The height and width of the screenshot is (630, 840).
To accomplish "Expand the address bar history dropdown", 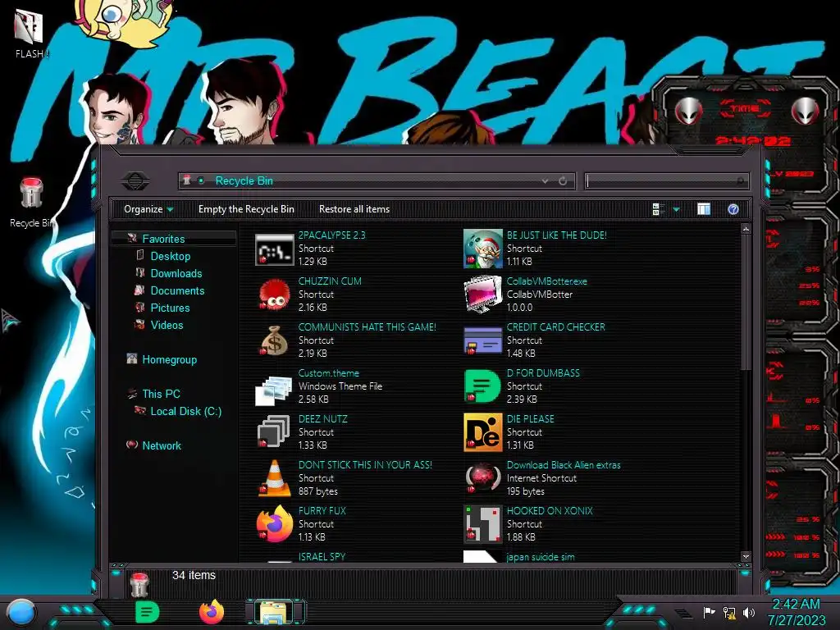I will tap(545, 181).
